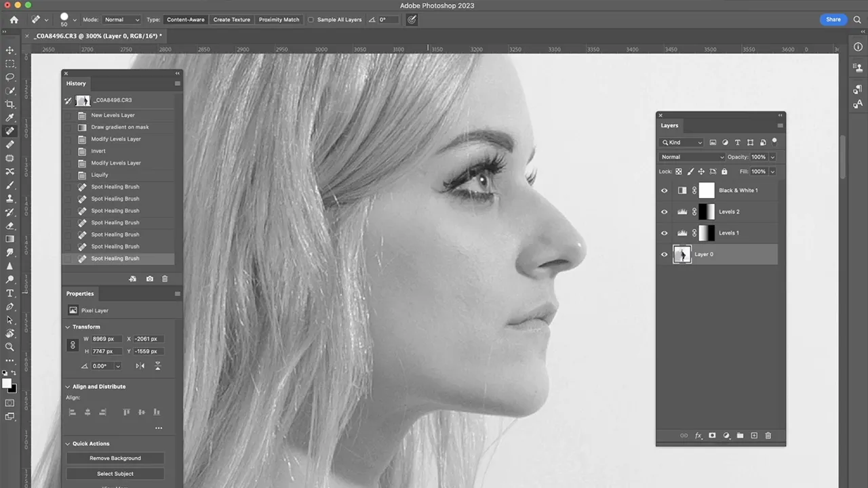Open the History panel menu

pyautogui.click(x=178, y=83)
